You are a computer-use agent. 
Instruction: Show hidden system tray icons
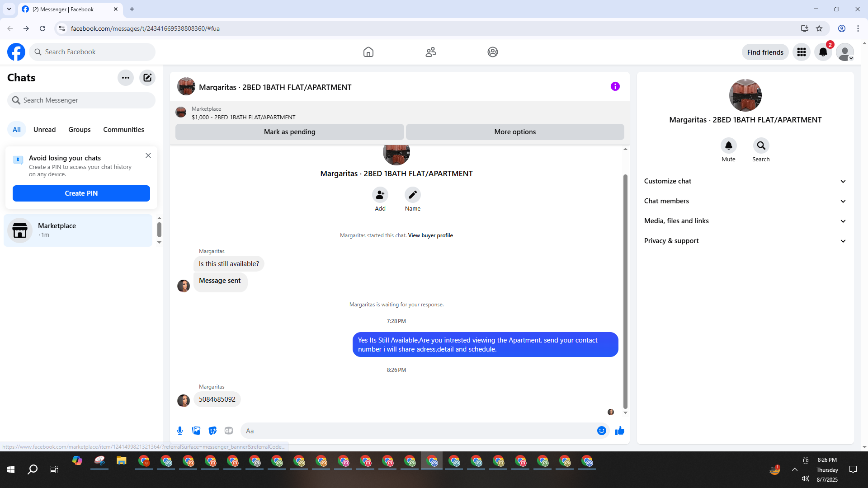[794, 469]
